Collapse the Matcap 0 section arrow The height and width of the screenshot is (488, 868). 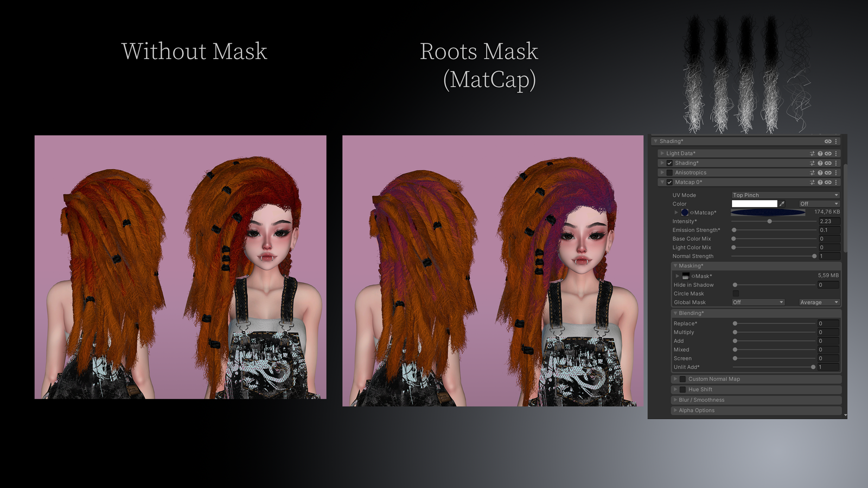click(662, 183)
